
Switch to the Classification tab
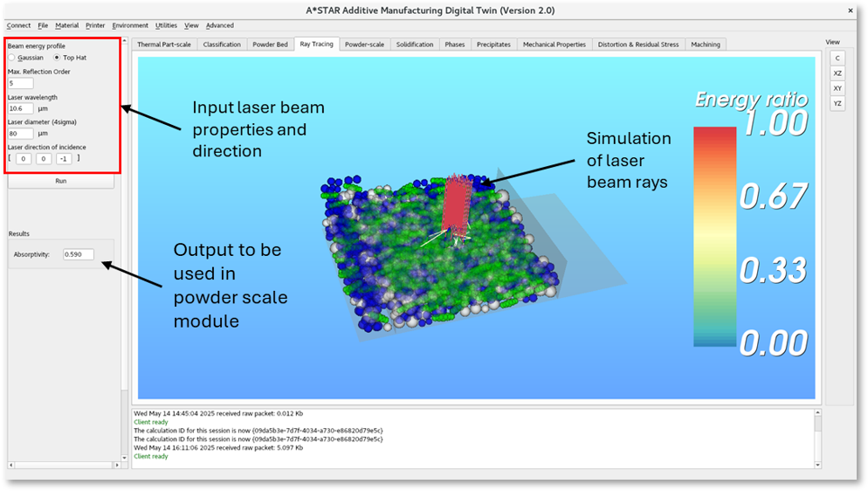pos(222,45)
